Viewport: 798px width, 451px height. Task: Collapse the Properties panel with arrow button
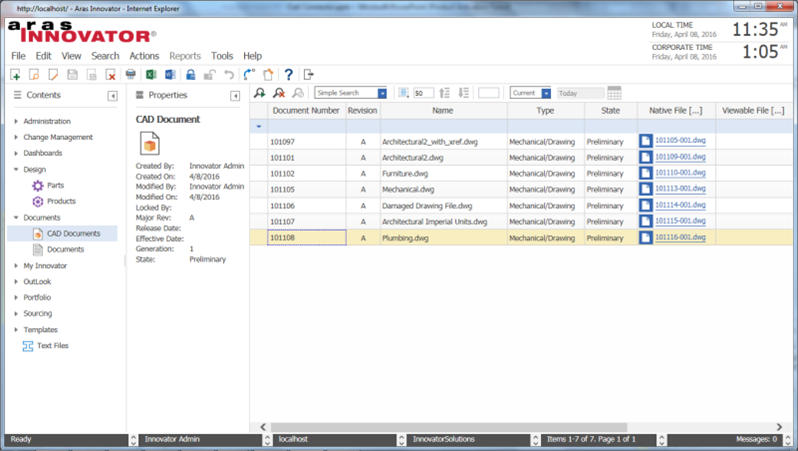235,96
